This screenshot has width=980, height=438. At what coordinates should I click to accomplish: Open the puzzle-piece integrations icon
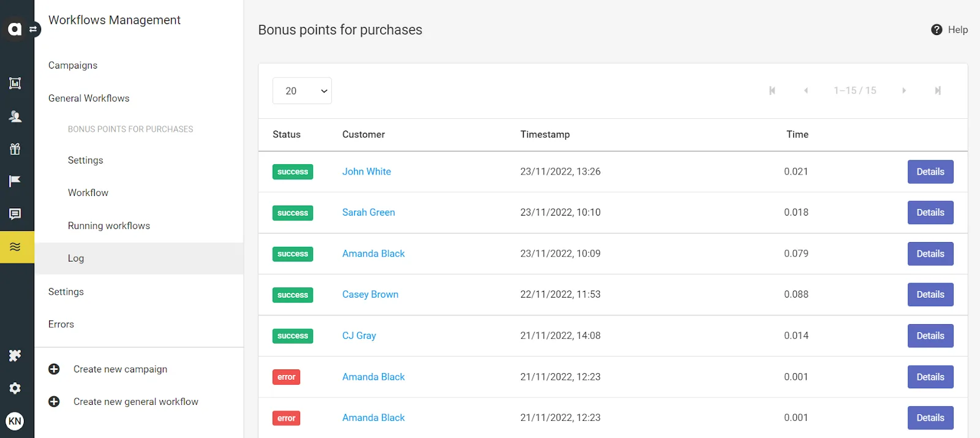coord(15,356)
